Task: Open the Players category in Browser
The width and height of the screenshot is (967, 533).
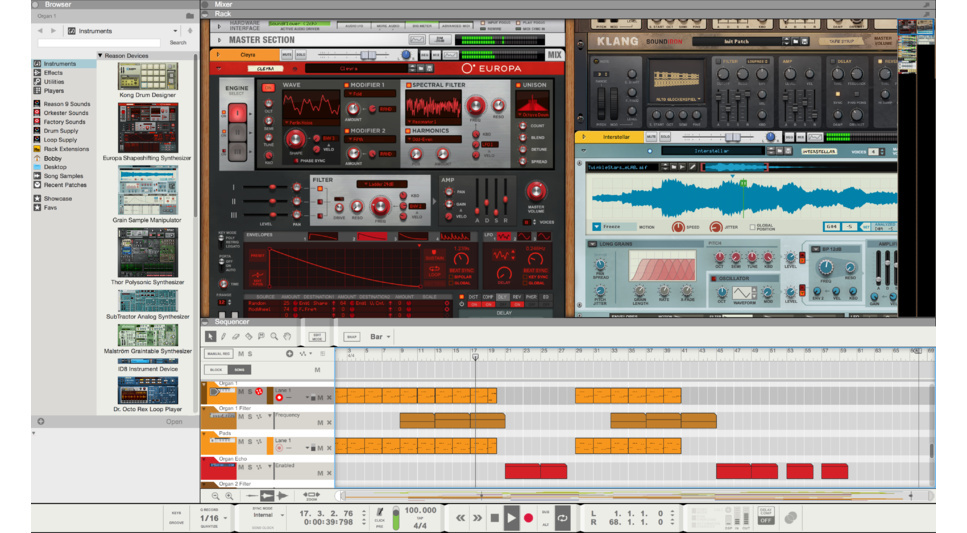Action: pos(54,91)
